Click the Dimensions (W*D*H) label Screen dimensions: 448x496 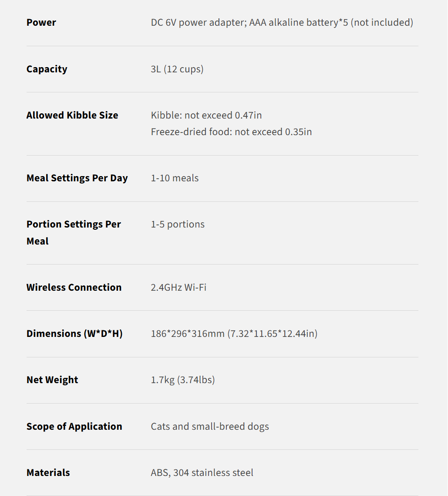pyautogui.click(x=74, y=334)
